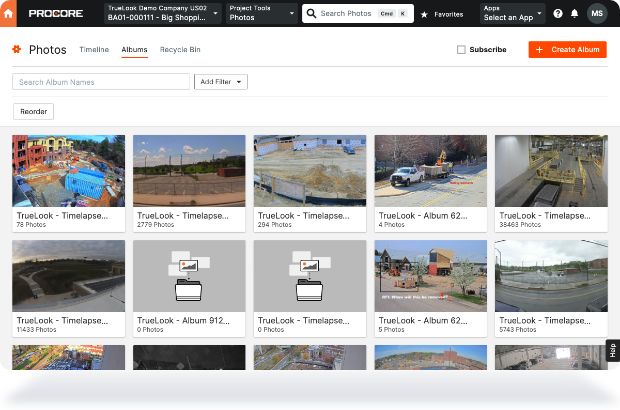Click the Favorites star icon
Screen dimensions: 620x410
[x=424, y=14]
